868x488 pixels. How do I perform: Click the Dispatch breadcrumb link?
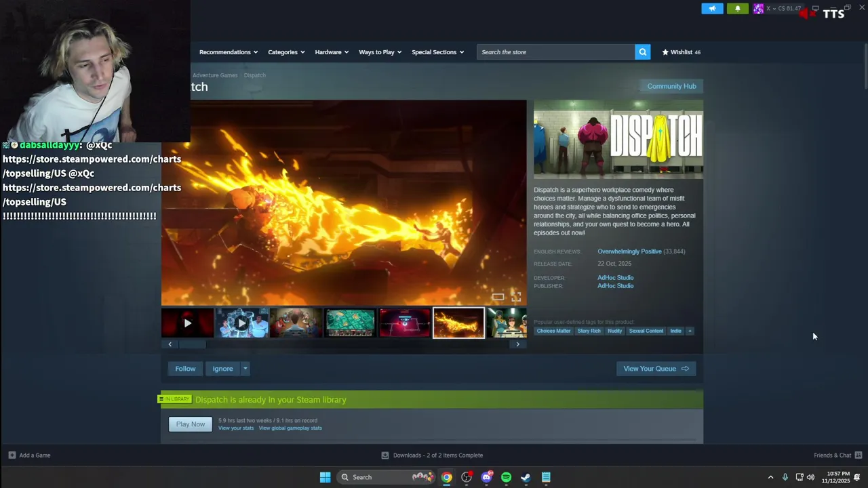[254, 75]
